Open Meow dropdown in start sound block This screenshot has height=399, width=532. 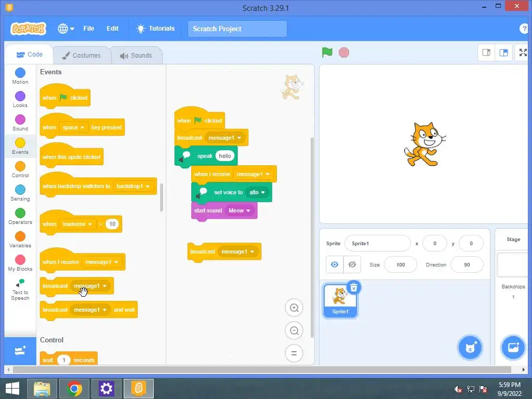pyautogui.click(x=239, y=211)
